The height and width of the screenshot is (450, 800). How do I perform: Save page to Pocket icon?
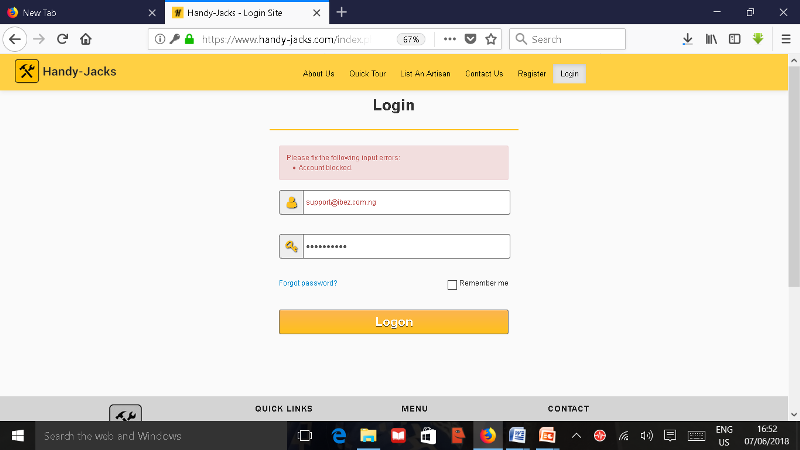click(x=470, y=39)
